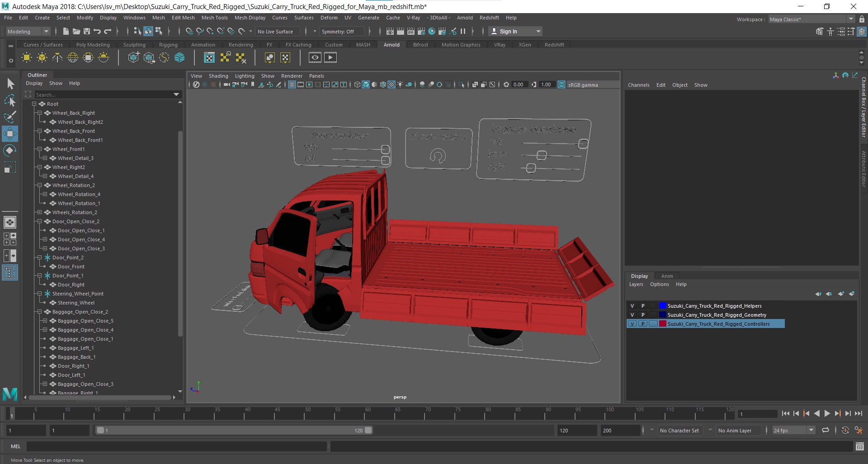Toggle loop playback mode
The width and height of the screenshot is (868, 464).
pyautogui.click(x=825, y=430)
